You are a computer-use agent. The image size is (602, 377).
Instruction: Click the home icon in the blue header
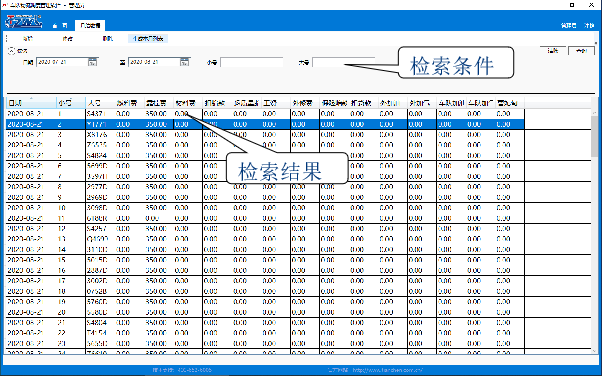pos(55,26)
